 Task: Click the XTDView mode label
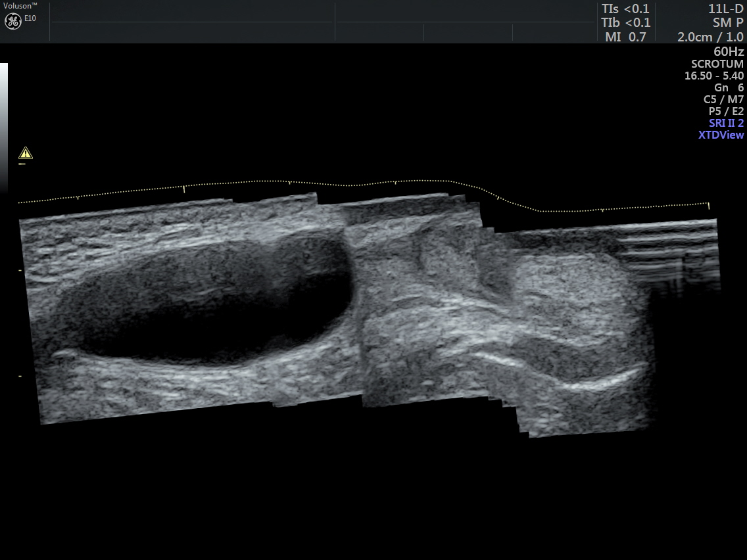pos(721,135)
